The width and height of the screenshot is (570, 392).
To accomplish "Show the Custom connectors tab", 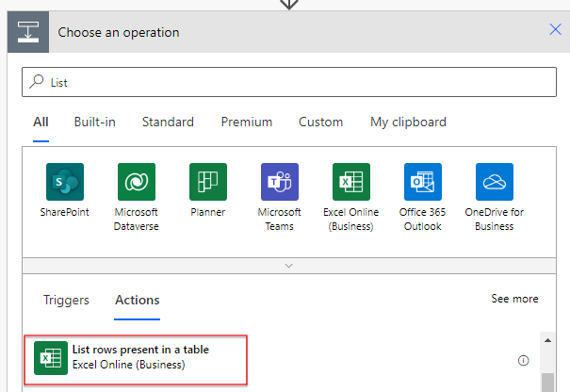I will pos(320,122).
